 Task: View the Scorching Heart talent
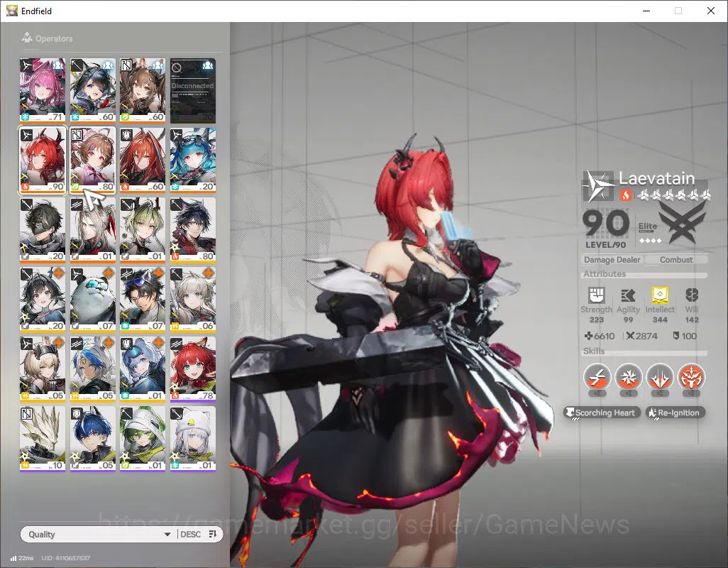click(602, 413)
